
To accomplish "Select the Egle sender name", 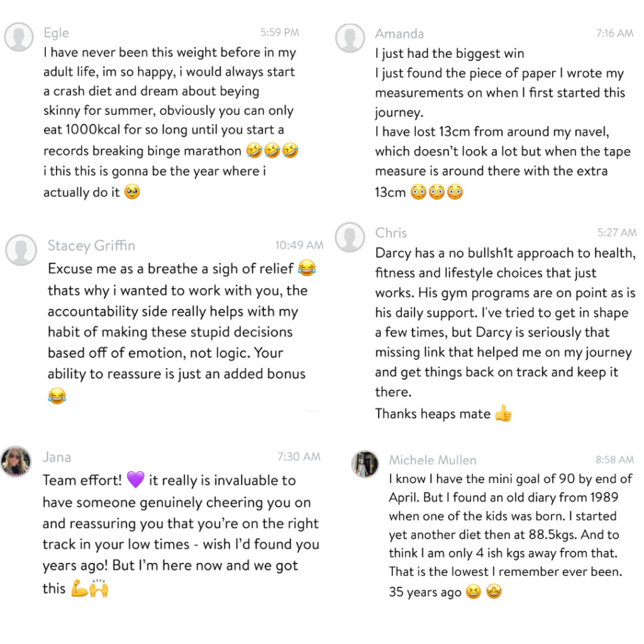I will coord(56,33).
